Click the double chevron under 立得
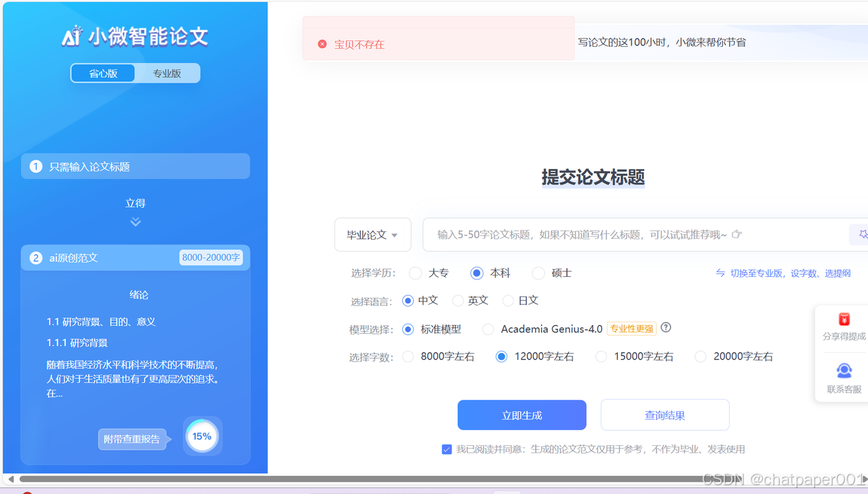 point(136,222)
